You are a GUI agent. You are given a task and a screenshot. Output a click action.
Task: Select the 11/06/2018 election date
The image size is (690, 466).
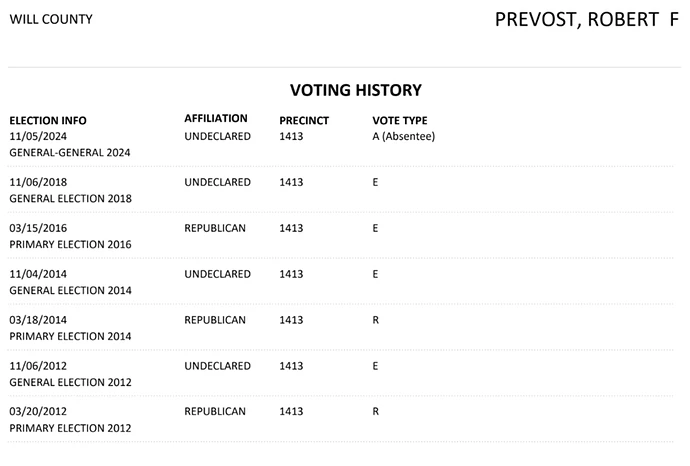click(38, 182)
